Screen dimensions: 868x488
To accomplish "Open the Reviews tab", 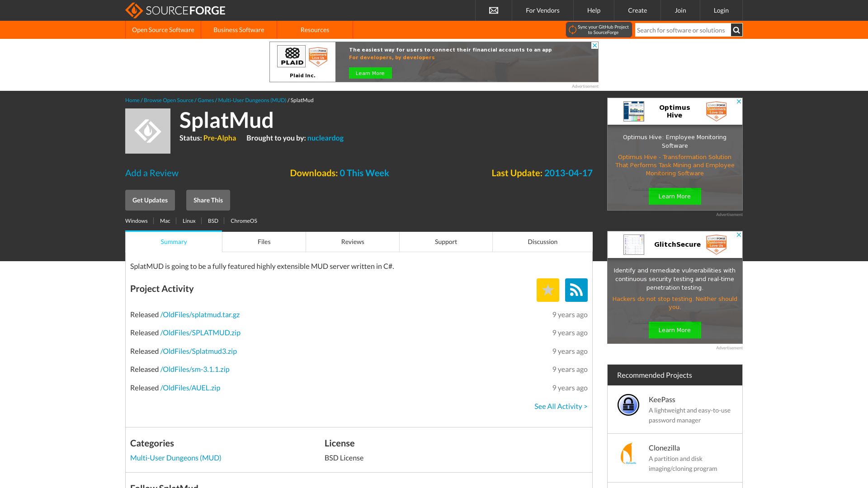I will point(353,242).
